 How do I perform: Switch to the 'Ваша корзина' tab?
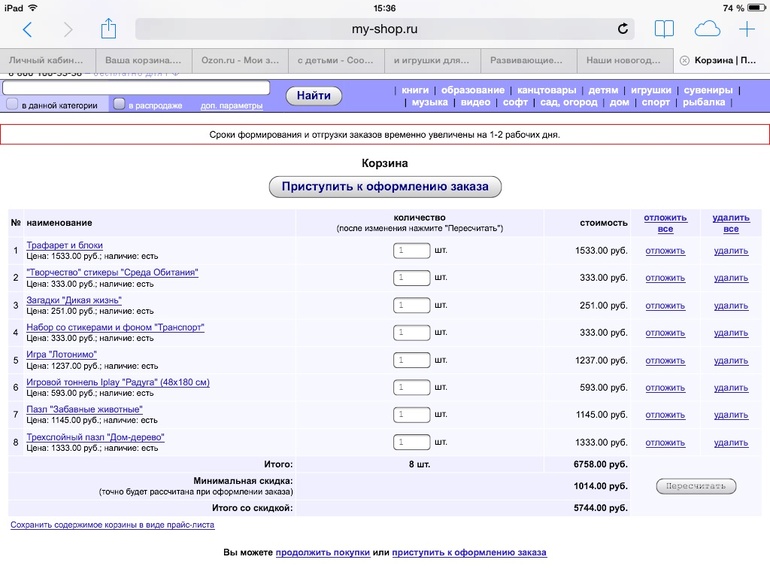tap(143, 60)
